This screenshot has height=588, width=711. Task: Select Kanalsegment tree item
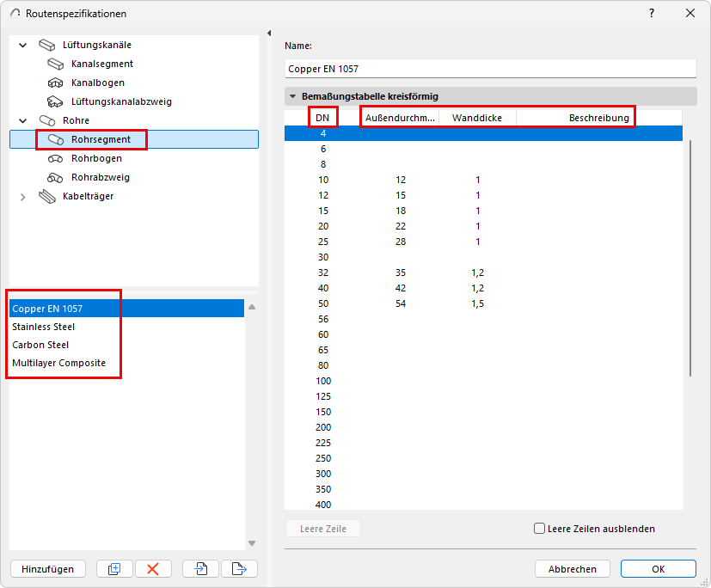(102, 64)
